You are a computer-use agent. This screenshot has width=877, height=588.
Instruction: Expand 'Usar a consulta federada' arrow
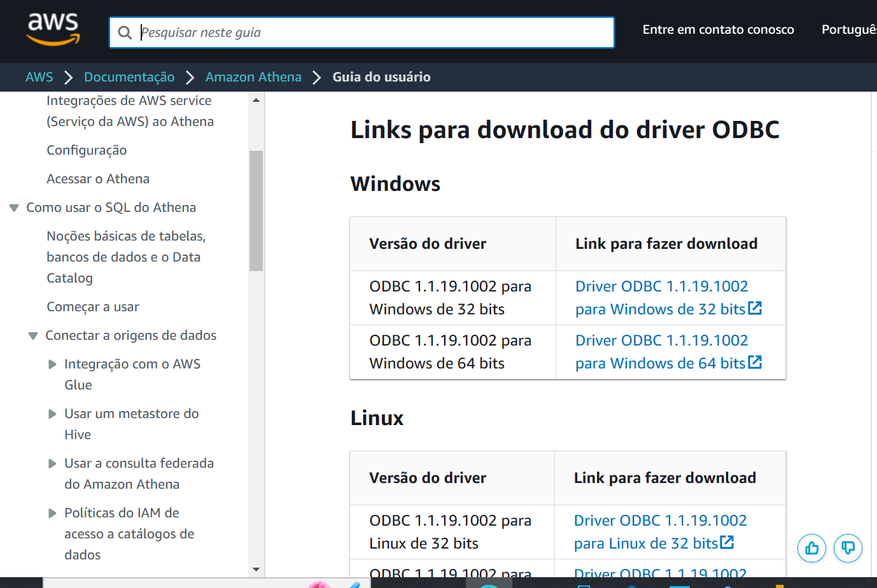pos(52,464)
